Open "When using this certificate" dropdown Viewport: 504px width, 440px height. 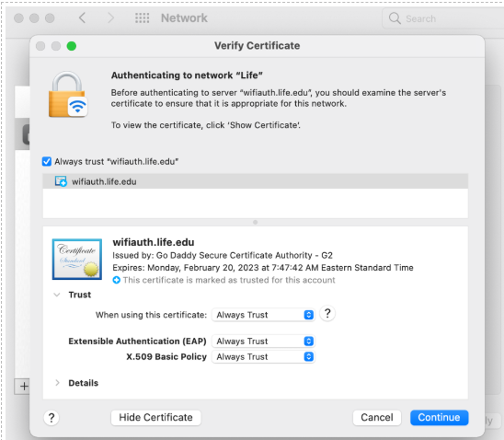[x=263, y=315]
